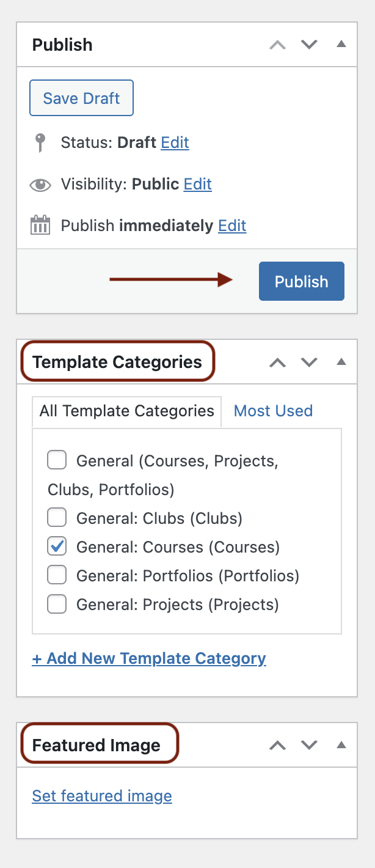375x868 pixels.
Task: Click the 'General: Portfolios (Portfolios)' label
Action: click(188, 576)
